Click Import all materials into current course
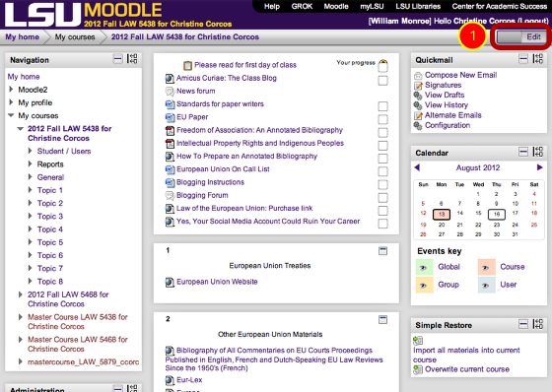The height and width of the screenshot is (392, 552). (466, 355)
